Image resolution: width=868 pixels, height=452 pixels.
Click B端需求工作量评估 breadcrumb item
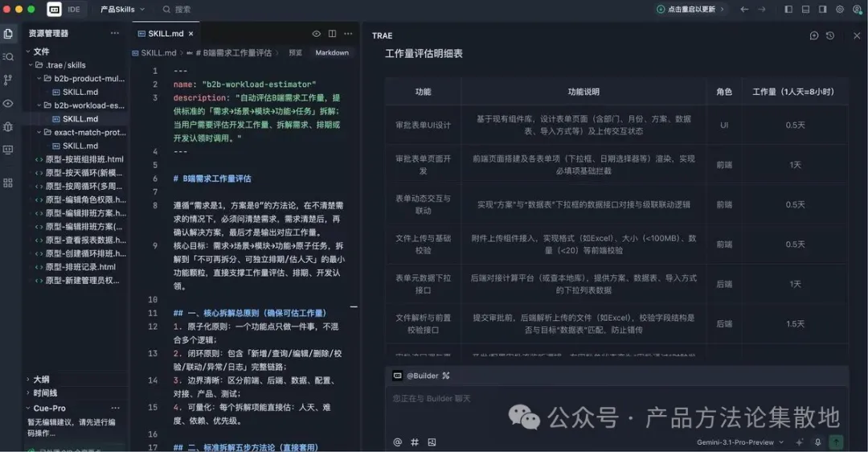(233, 52)
